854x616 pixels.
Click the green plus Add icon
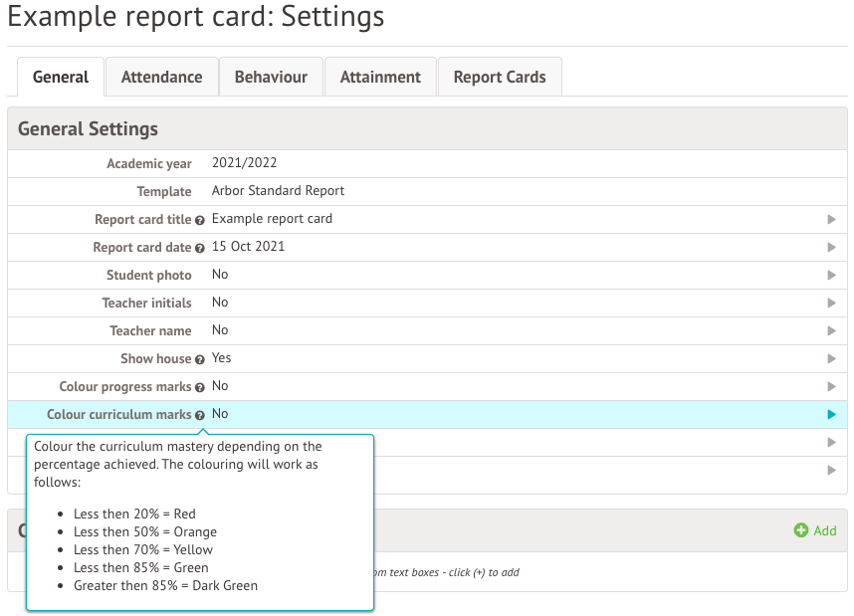tap(800, 530)
